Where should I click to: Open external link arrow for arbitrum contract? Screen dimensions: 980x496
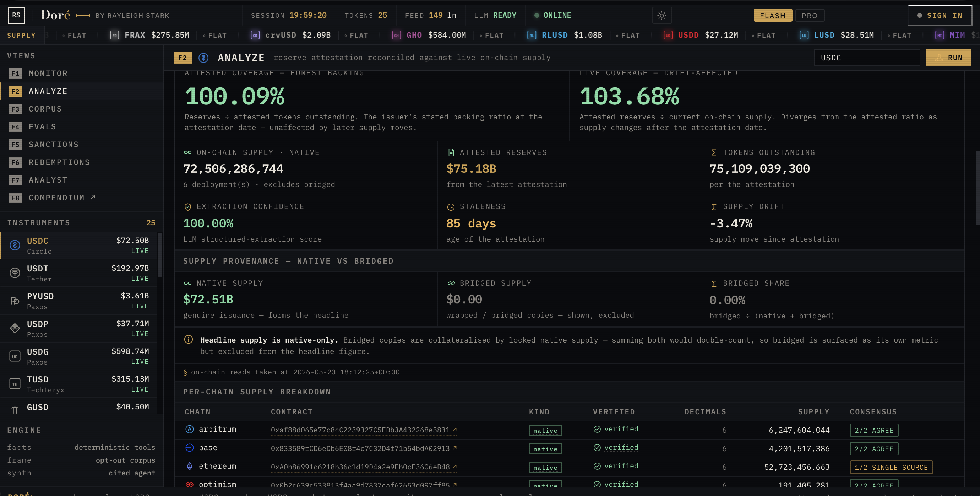click(x=454, y=430)
